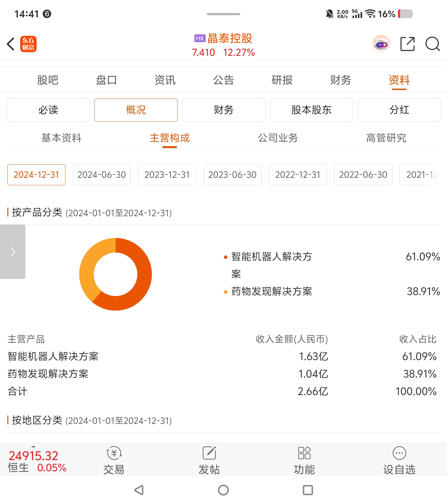This screenshot has height=504, width=447.
Task: Select the 2023-12-31 report period
Action: [x=167, y=175]
